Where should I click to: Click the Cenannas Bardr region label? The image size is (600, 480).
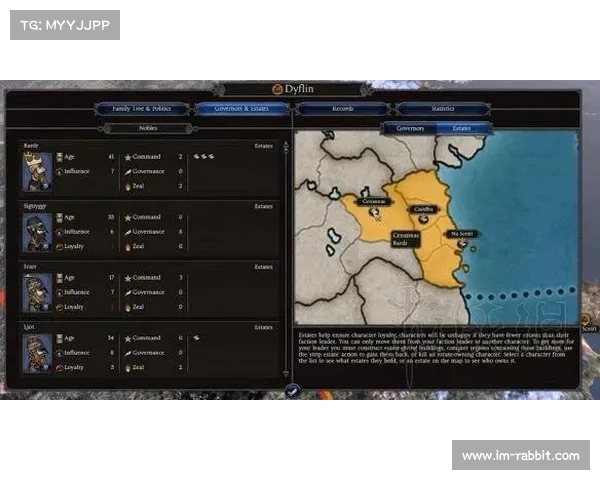[399, 239]
